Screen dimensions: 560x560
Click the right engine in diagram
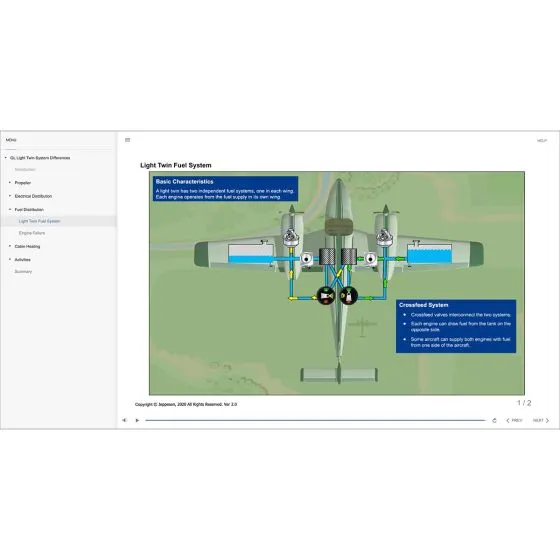tap(384, 237)
